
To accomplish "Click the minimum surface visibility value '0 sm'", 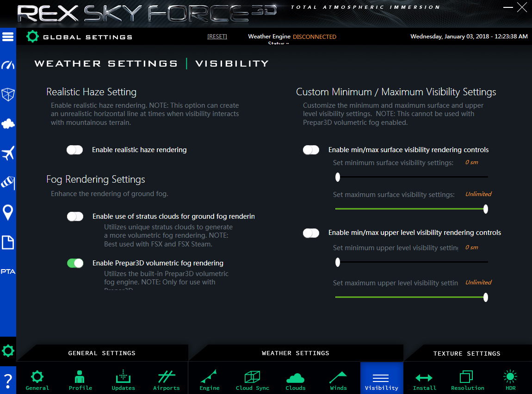I will click(471, 162).
